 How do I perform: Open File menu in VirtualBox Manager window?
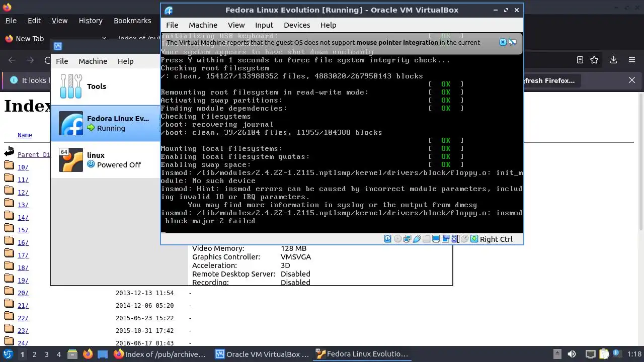pos(62,61)
